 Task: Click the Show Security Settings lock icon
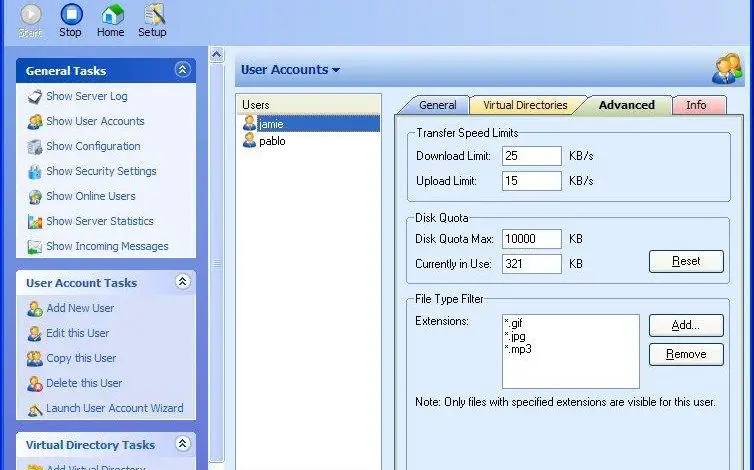point(35,172)
